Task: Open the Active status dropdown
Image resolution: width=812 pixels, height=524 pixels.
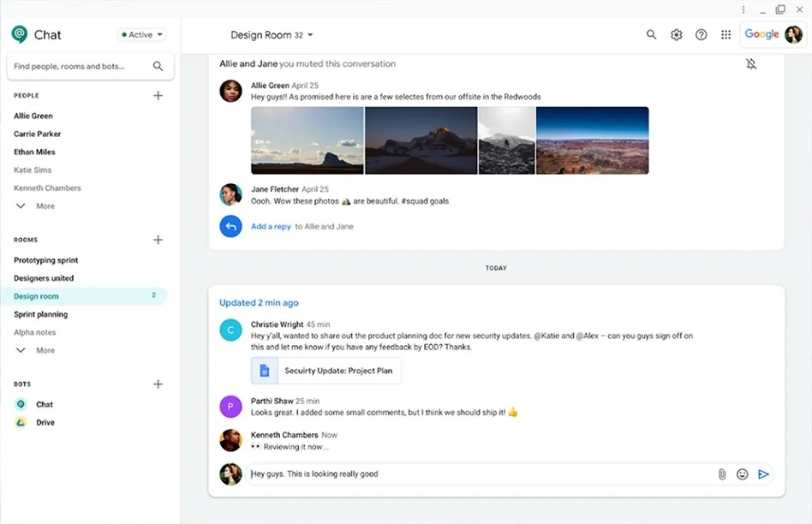Action: point(142,35)
